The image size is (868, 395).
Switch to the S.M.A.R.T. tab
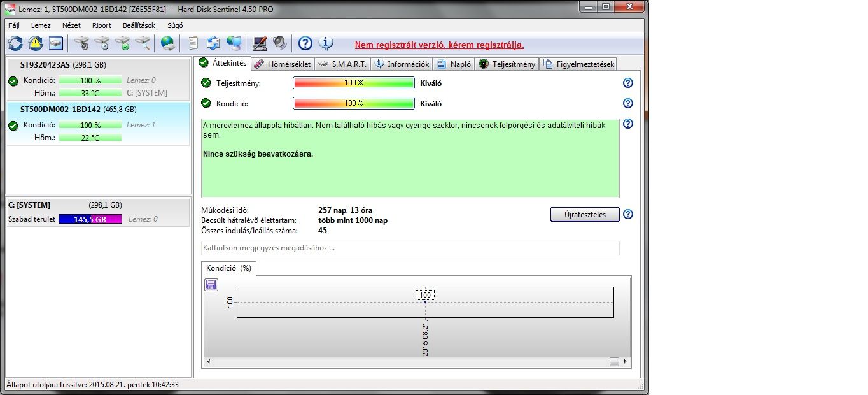[x=342, y=64]
